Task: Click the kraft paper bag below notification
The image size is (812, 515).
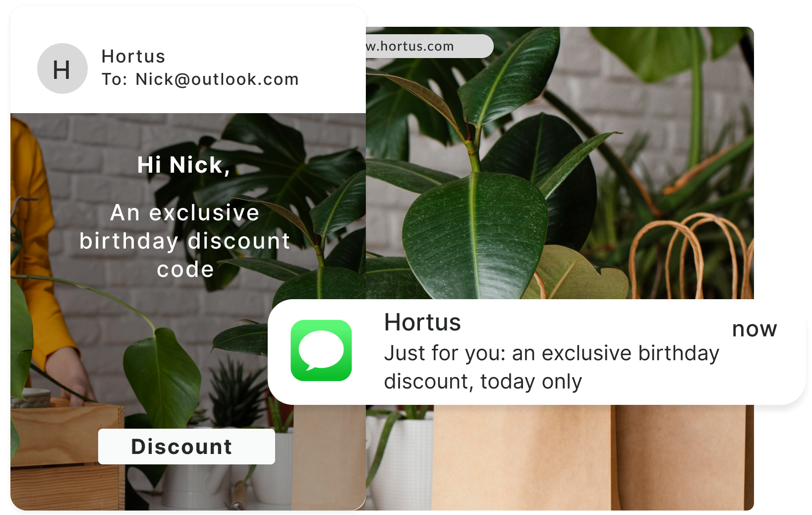Action: [x=592, y=457]
